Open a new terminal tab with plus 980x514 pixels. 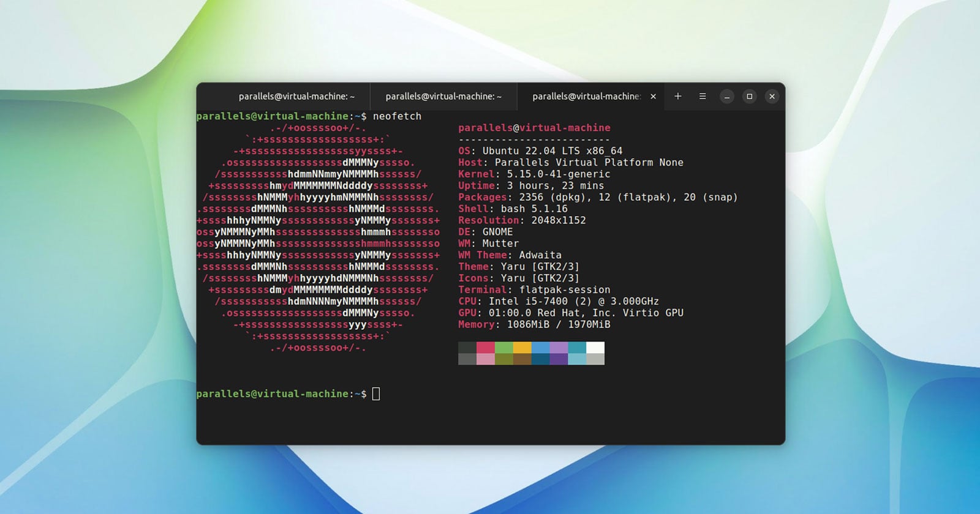[678, 97]
